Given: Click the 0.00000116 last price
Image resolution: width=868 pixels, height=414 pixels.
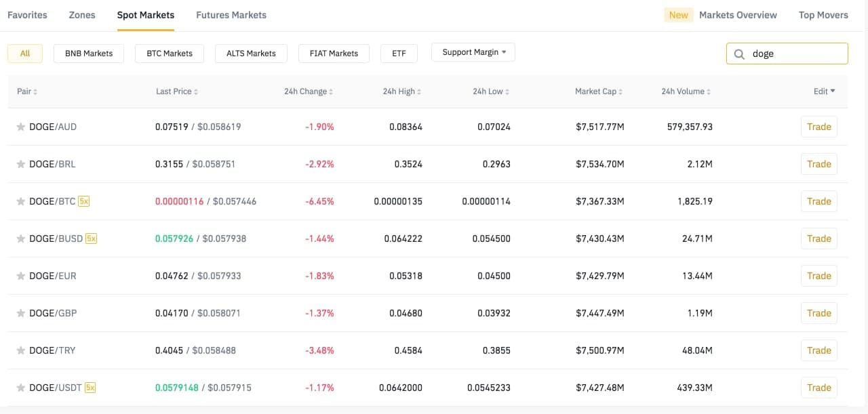Looking at the screenshot, I should point(180,201).
